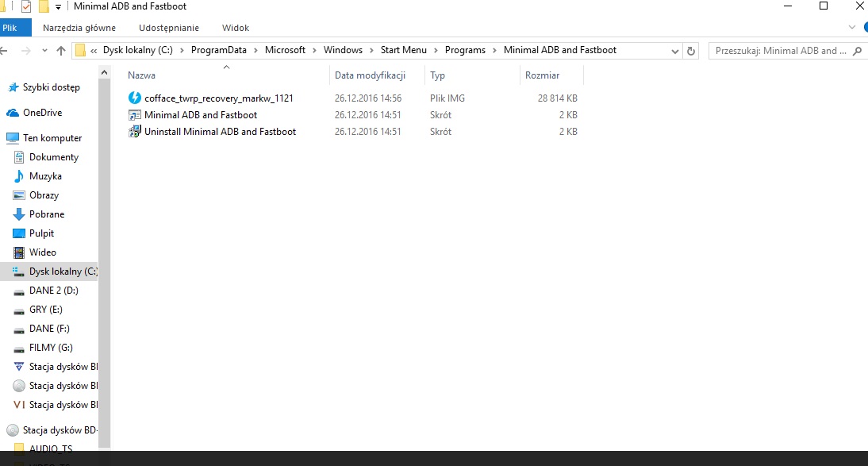Click the Up arrow navigation button
This screenshot has height=466, width=868.
point(61,51)
